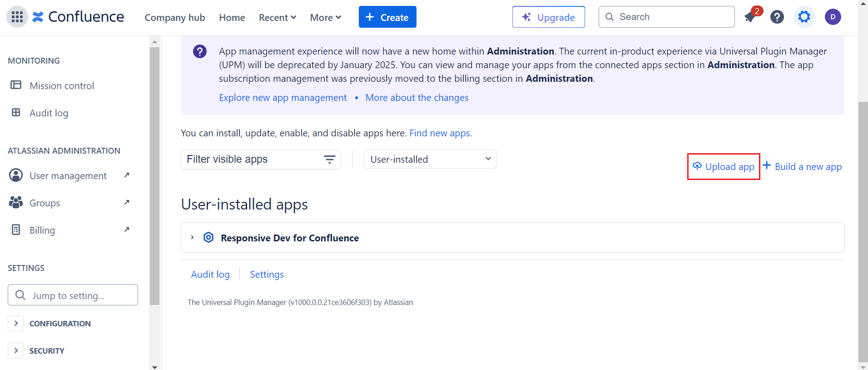Click the User management person icon
Screen dimensions: 868x370
point(16,175)
